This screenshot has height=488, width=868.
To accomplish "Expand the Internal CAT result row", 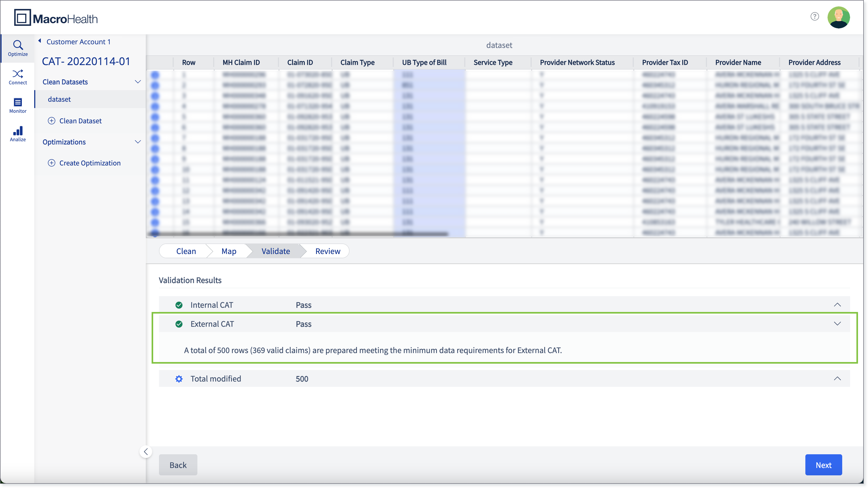I will tap(837, 305).
